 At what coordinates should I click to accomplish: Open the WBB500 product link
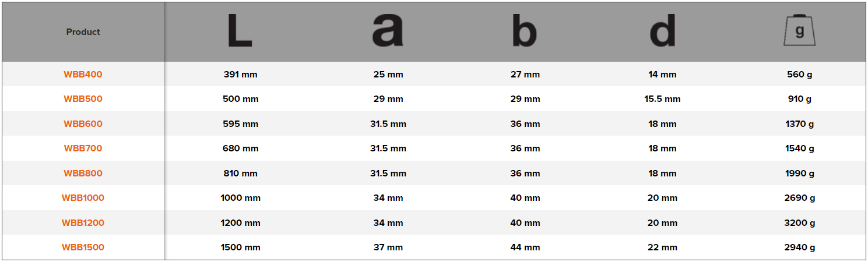(x=83, y=99)
